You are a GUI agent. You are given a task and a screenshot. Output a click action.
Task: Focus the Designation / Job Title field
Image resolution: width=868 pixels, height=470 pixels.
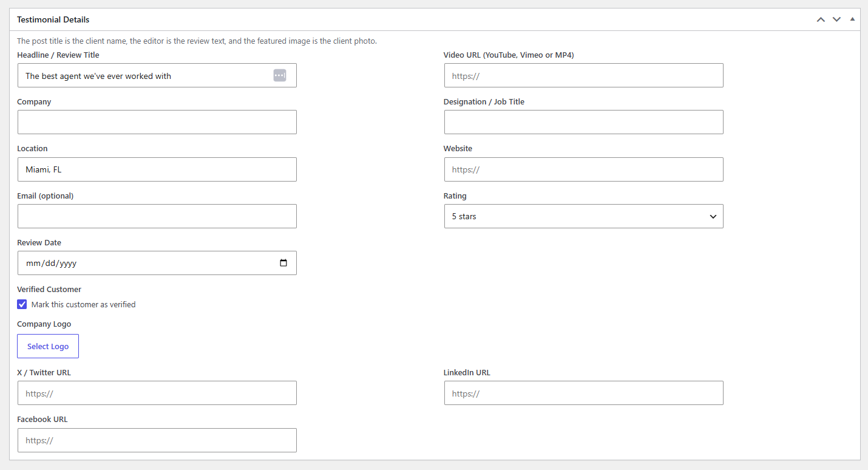pos(584,122)
